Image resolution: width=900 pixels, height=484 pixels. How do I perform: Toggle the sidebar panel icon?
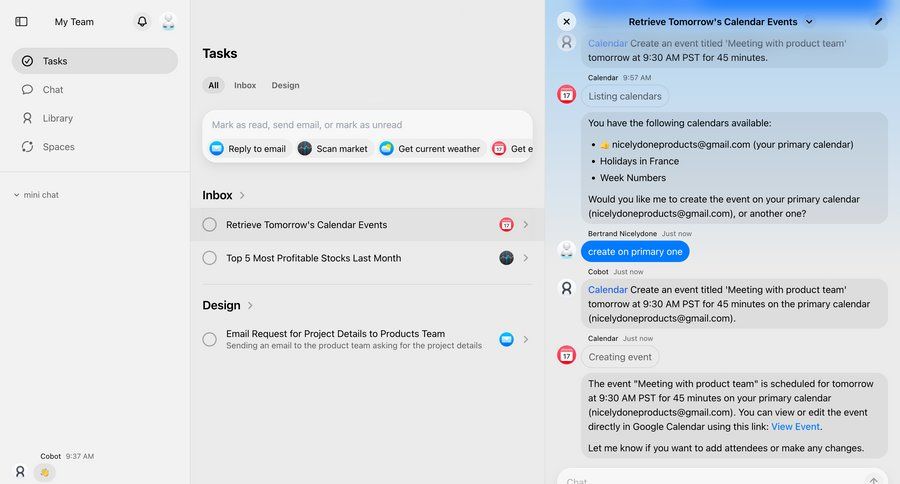[22, 21]
